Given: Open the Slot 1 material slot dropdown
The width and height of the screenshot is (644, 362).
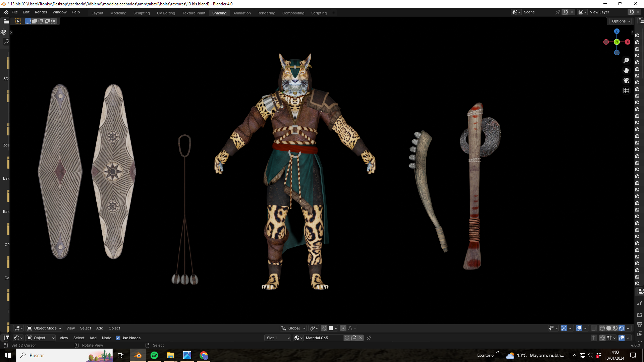Looking at the screenshot, I should tap(278, 338).
